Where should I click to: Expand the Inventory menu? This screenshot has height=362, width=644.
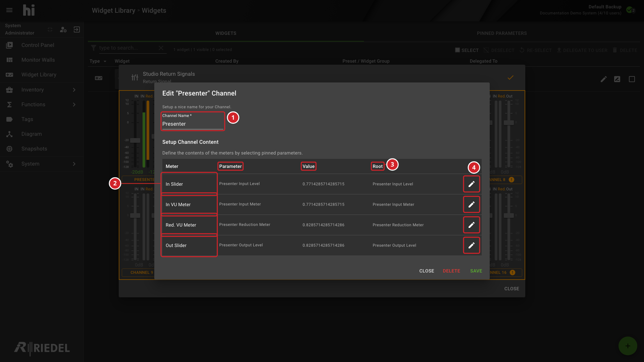click(x=42, y=90)
